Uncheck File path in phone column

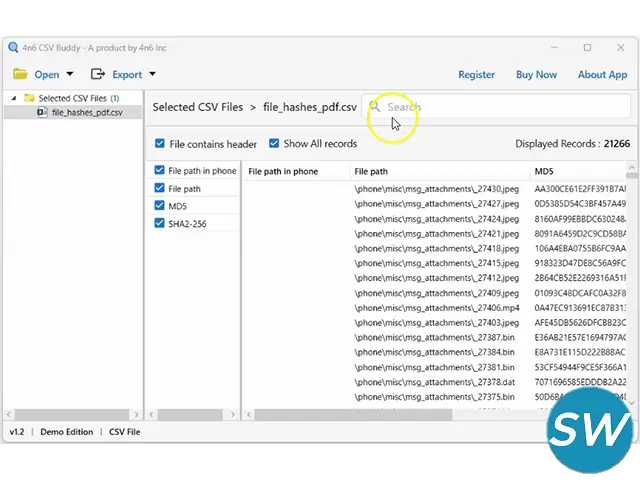click(160, 171)
